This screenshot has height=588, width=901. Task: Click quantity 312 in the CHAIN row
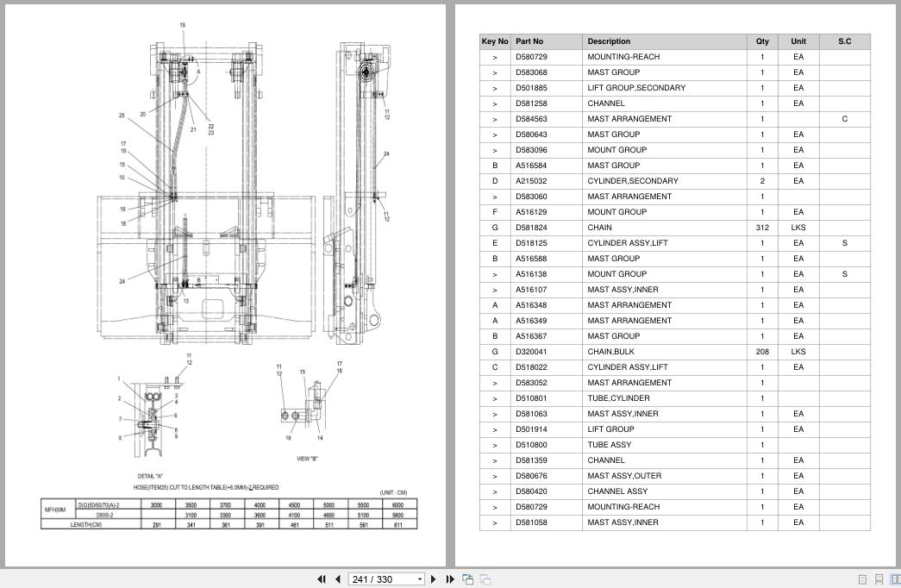pos(762,228)
